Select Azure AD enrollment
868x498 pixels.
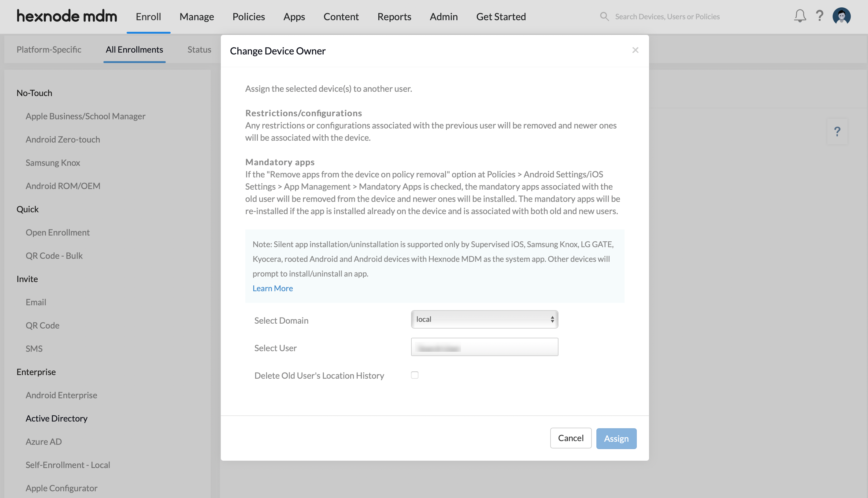click(44, 442)
